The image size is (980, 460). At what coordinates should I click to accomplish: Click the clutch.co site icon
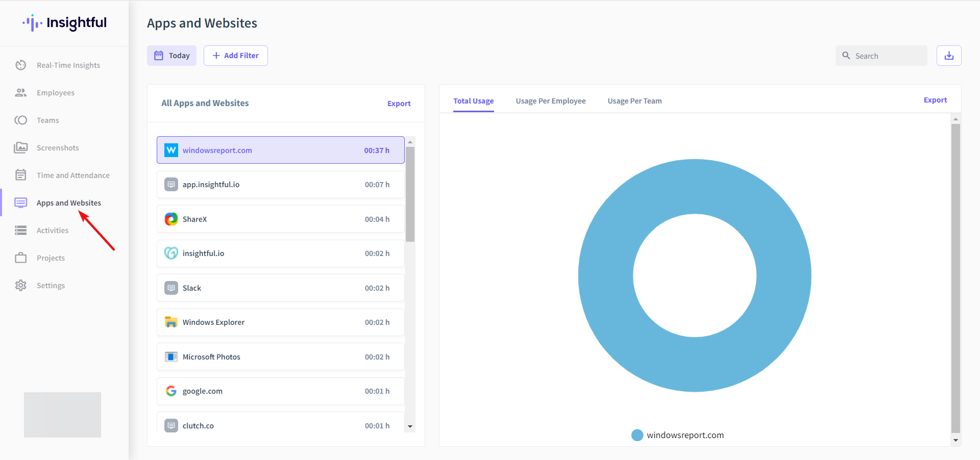[x=171, y=426]
